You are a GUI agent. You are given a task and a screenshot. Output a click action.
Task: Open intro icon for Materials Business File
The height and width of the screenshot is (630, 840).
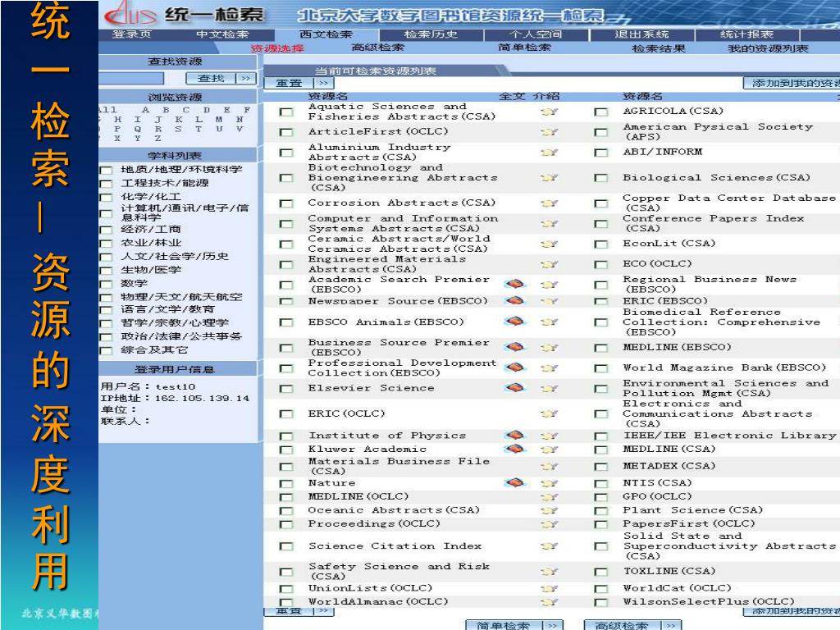pos(549,466)
